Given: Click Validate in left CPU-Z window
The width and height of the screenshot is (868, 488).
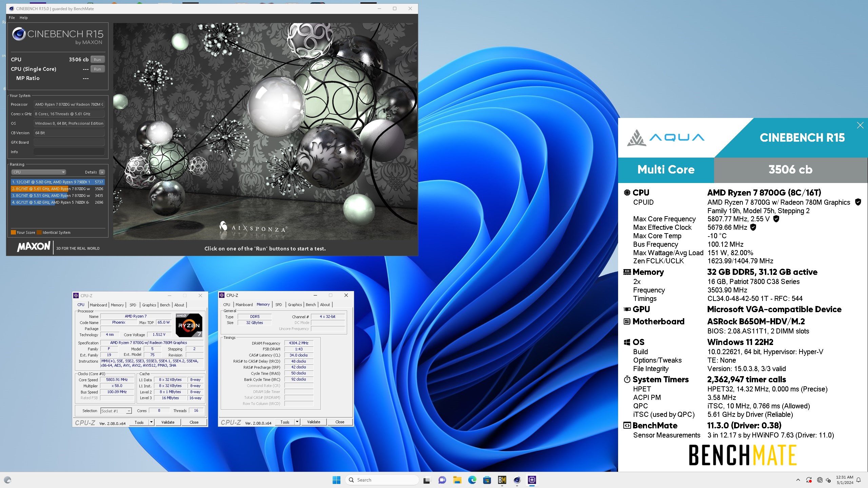Looking at the screenshot, I should pyautogui.click(x=168, y=422).
